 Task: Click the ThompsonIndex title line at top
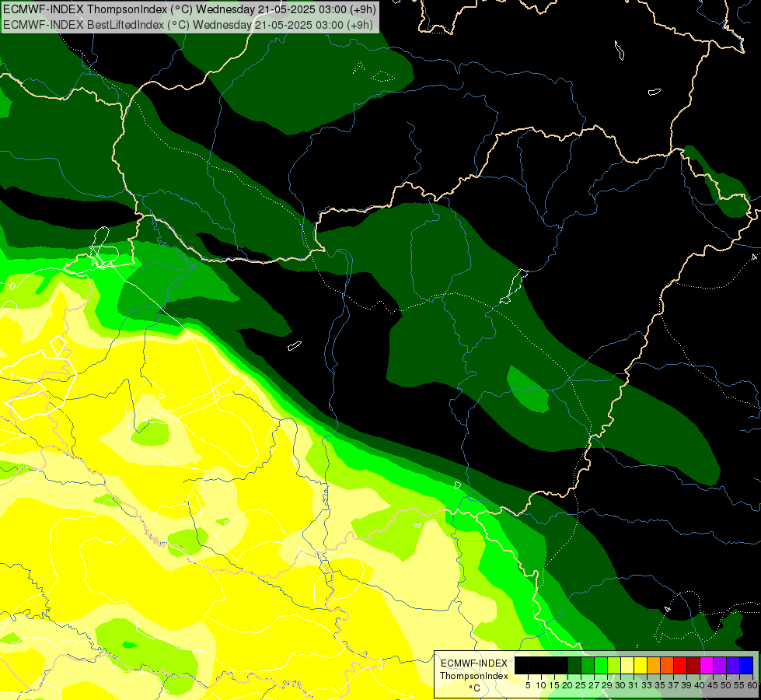(x=190, y=9)
